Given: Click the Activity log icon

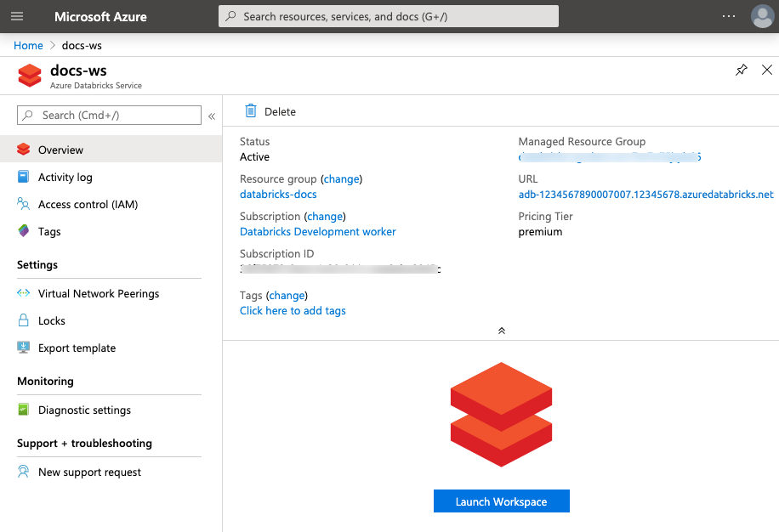Looking at the screenshot, I should (24, 177).
